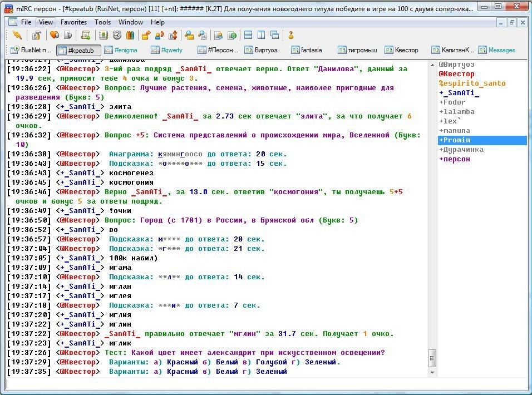Open the Address Book icon
532x395 pixels.
[104, 35]
